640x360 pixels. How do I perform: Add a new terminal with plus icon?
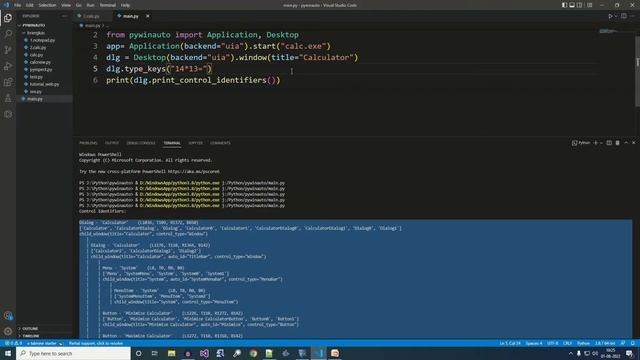[596, 143]
